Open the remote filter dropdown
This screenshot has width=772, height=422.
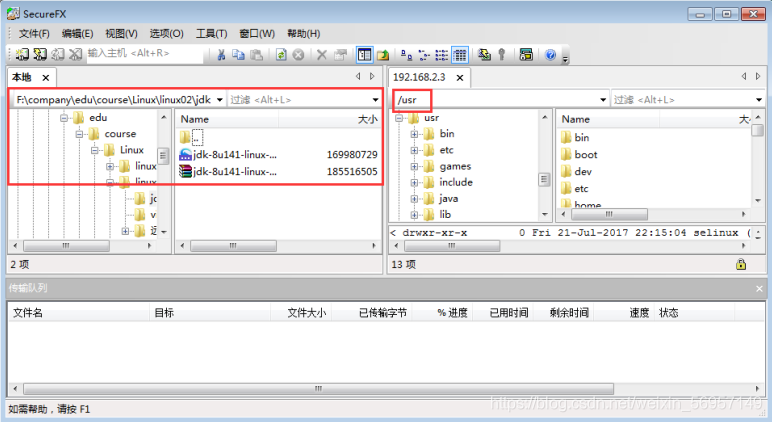click(759, 100)
